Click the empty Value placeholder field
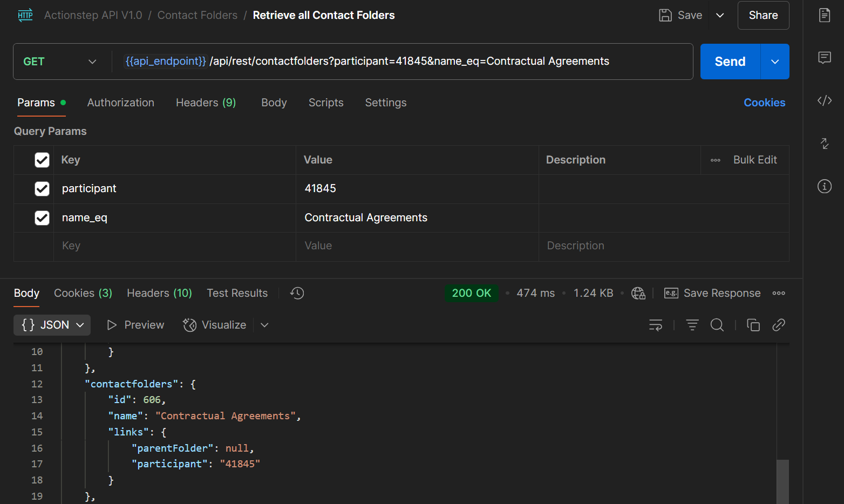The height and width of the screenshot is (504, 844). (417, 246)
